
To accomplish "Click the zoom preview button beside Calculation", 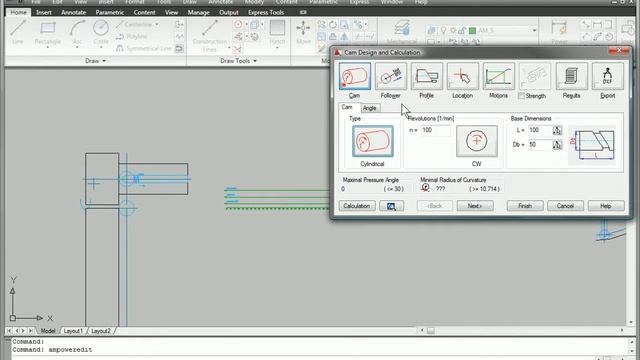I will point(391,206).
